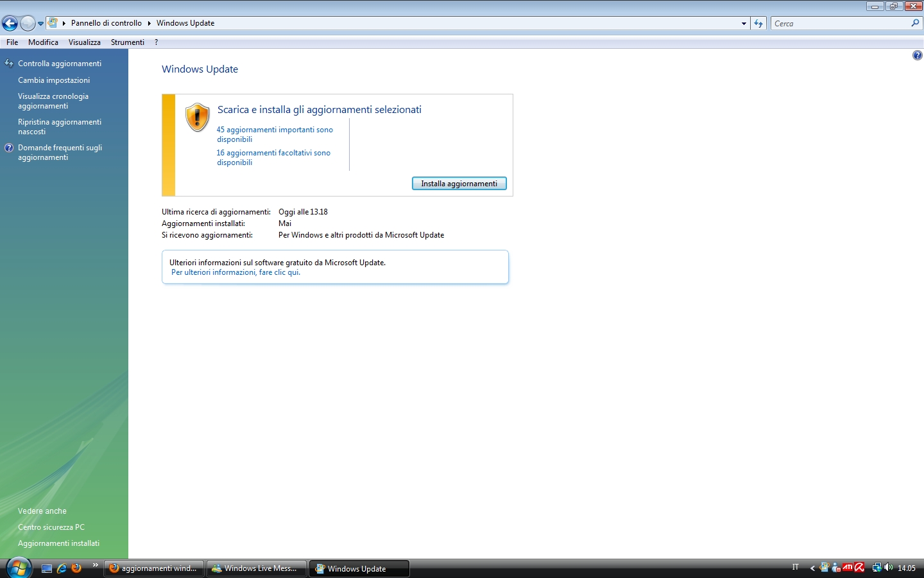The image size is (924, 578).
Task: Expand the Pannello di controllo breadcrumb arrow
Action: 149,23
